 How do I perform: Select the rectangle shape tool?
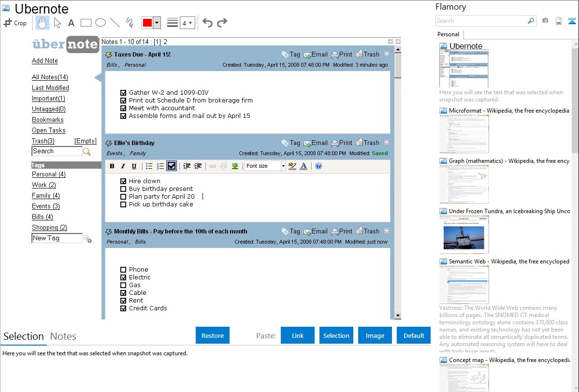(86, 23)
